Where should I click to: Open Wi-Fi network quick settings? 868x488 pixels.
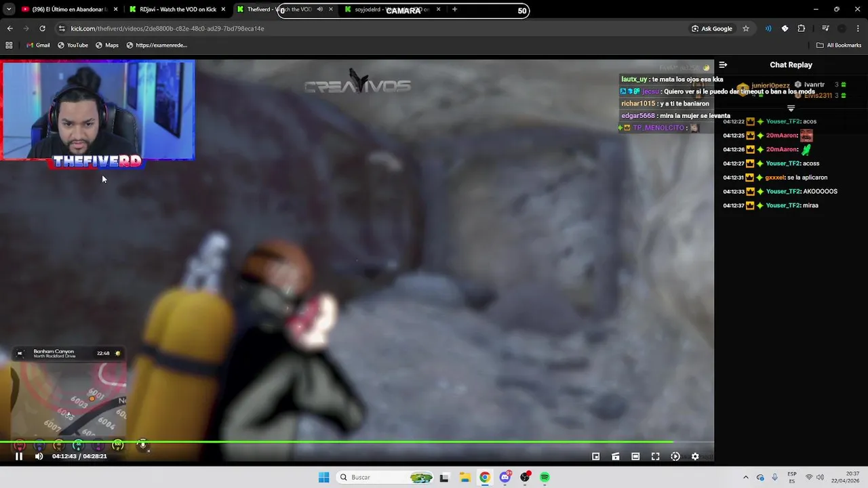pyautogui.click(x=809, y=477)
